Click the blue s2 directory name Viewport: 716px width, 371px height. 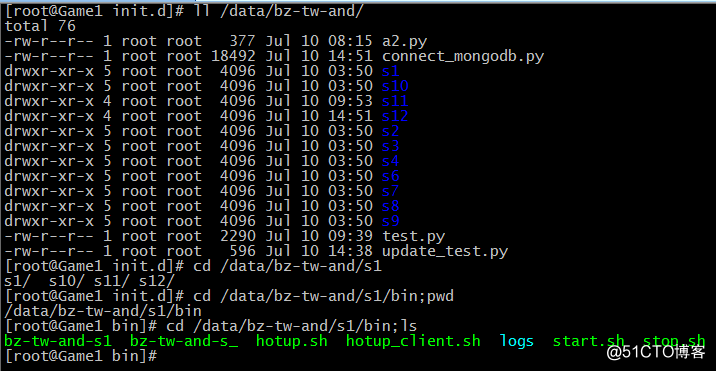pyautogui.click(x=390, y=131)
